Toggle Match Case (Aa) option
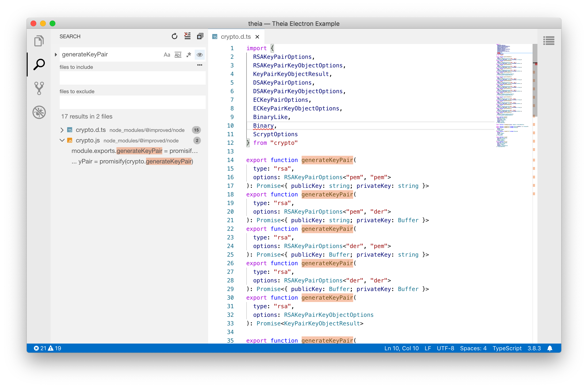This screenshot has width=588, height=388. [x=167, y=55]
